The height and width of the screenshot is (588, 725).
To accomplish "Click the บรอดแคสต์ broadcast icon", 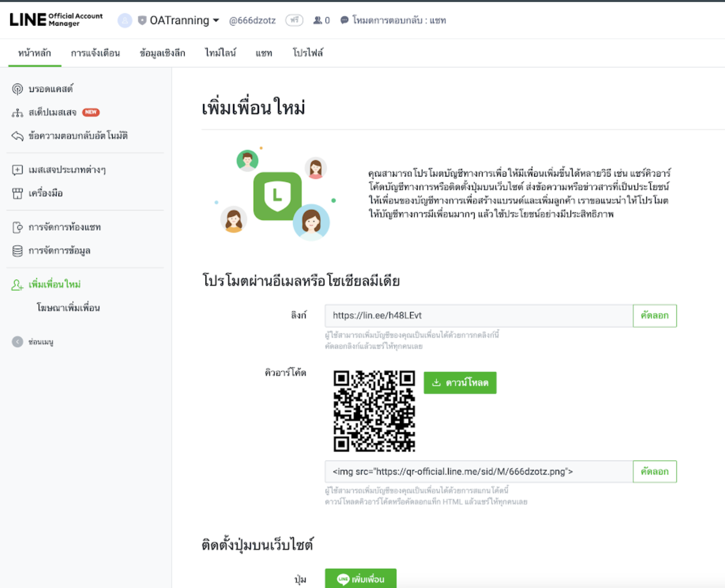I will (x=17, y=89).
